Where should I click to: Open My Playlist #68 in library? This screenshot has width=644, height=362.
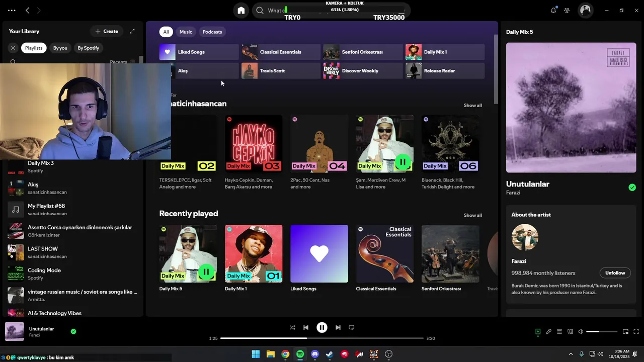[73, 210]
